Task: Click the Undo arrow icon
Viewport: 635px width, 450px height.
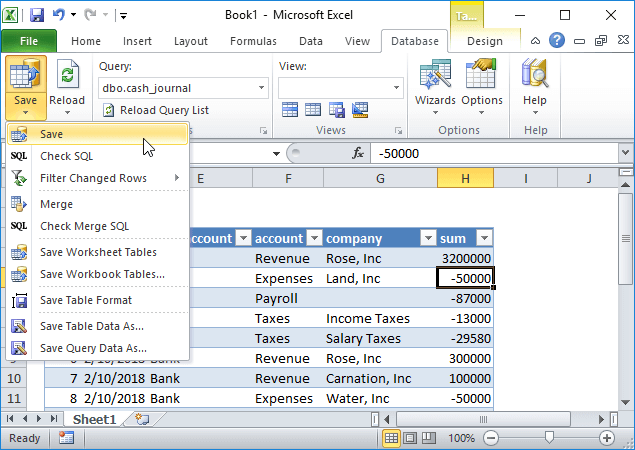Action: (x=59, y=15)
